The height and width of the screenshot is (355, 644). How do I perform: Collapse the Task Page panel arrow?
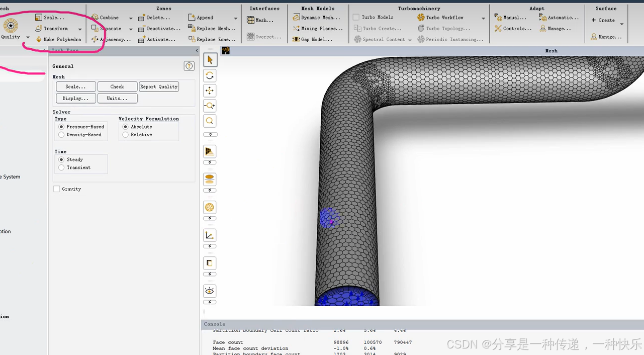tap(197, 50)
